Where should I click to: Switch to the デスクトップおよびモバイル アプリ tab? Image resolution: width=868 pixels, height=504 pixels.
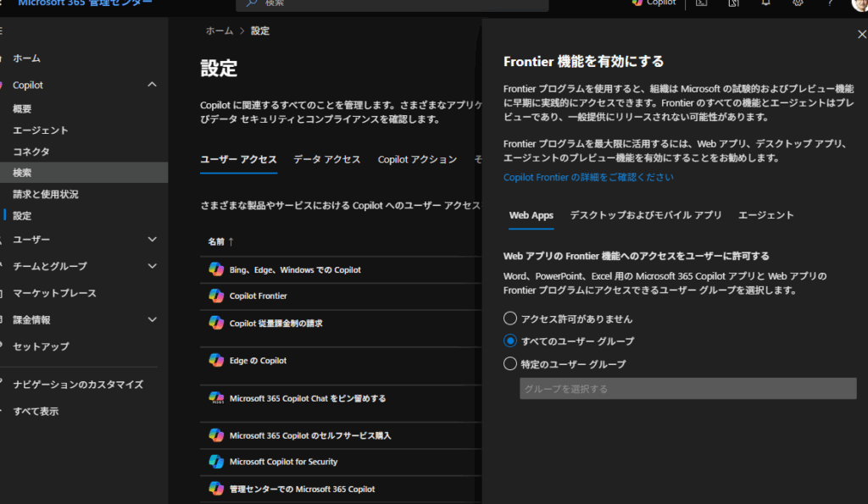648,216
